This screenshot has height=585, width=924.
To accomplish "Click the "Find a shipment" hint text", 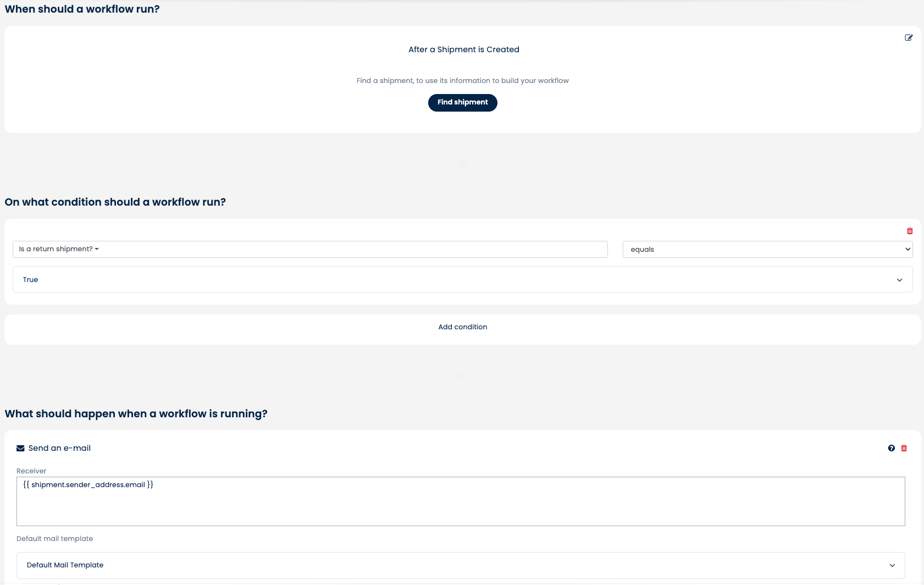I will 462,80.
